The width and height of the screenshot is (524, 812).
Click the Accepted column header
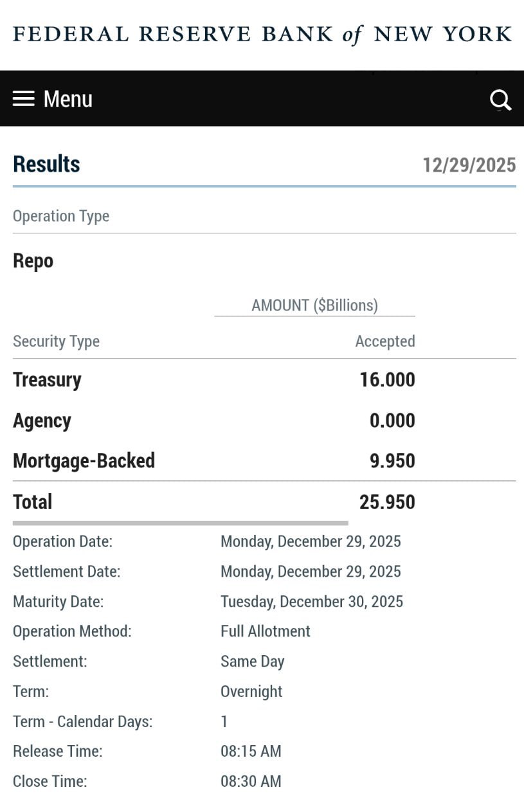click(384, 341)
